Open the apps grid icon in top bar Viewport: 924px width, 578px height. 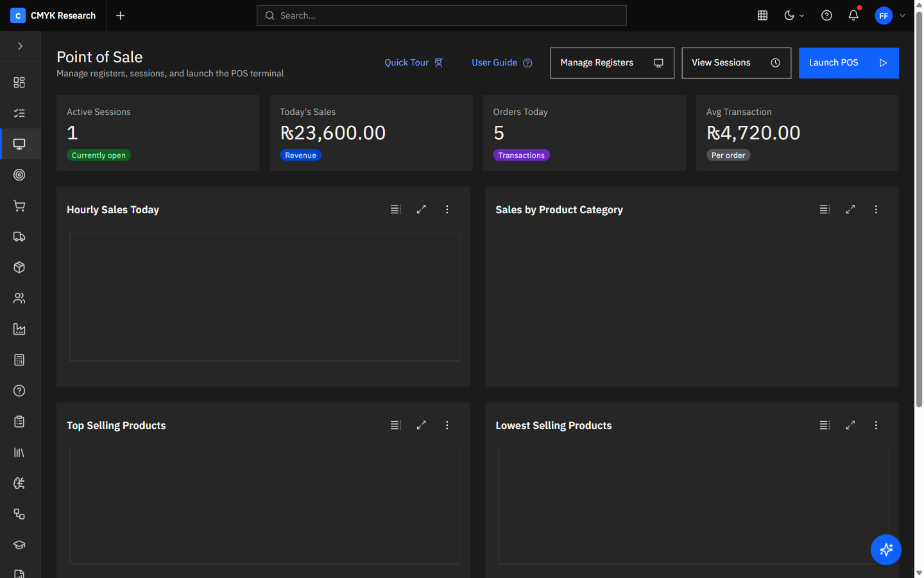[x=762, y=15]
